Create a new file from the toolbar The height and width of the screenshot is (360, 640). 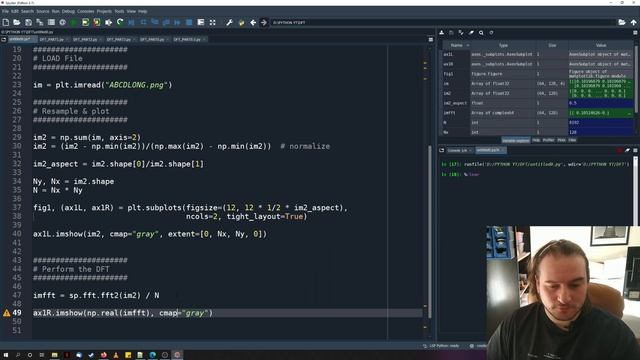[6, 22]
